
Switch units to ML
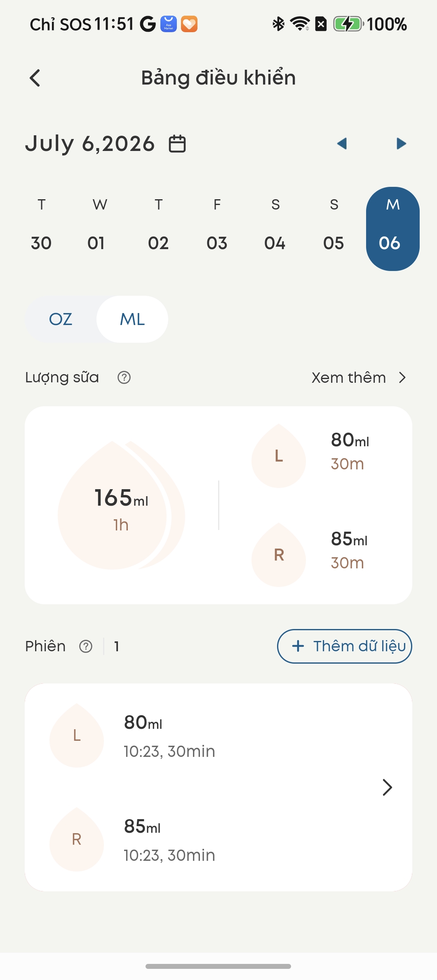point(132,319)
